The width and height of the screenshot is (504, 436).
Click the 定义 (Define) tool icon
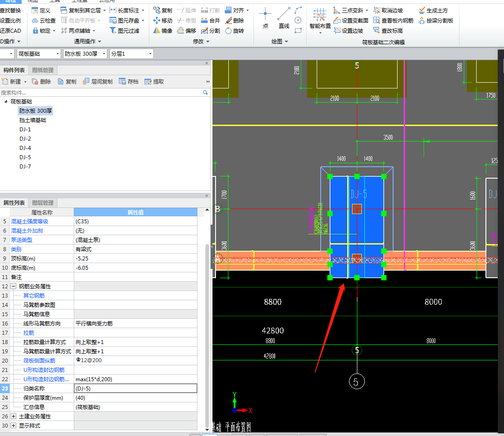(x=35, y=10)
